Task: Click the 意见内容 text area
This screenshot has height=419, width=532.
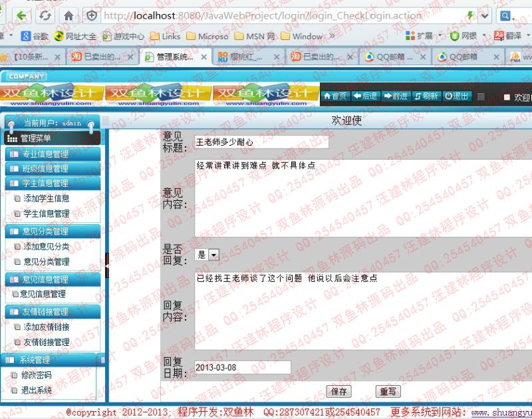Action: [363, 198]
